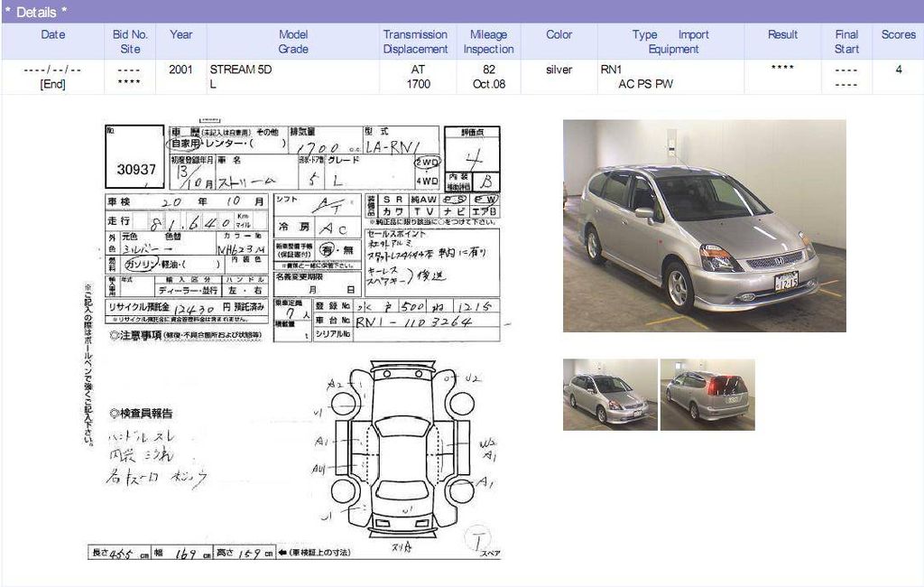Click the 'Equipment' header label
Image resolution: width=924 pixels, height=587 pixels.
pyautogui.click(x=673, y=49)
